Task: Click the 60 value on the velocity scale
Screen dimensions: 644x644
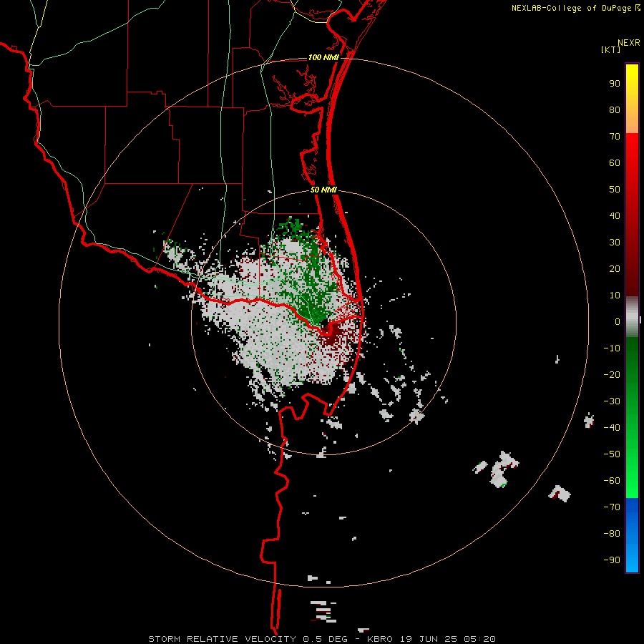Action: pos(615,163)
